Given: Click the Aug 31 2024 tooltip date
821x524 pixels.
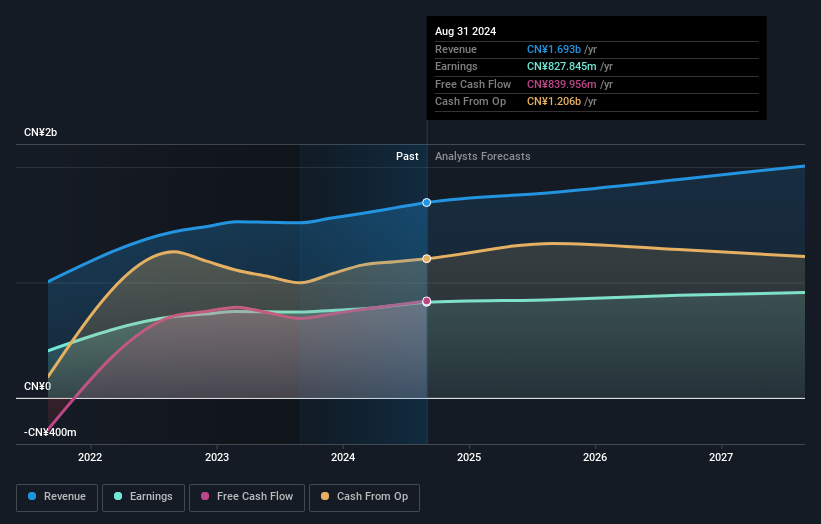Looking at the screenshot, I should click(465, 31).
